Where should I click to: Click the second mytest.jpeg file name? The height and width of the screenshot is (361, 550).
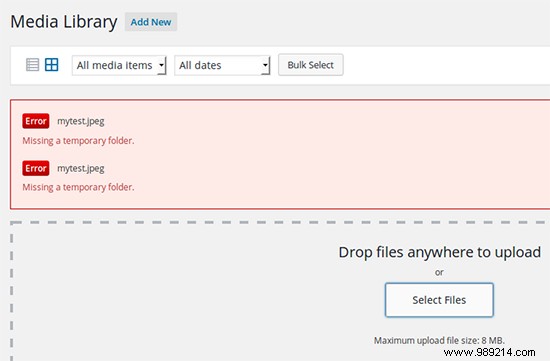click(x=81, y=169)
